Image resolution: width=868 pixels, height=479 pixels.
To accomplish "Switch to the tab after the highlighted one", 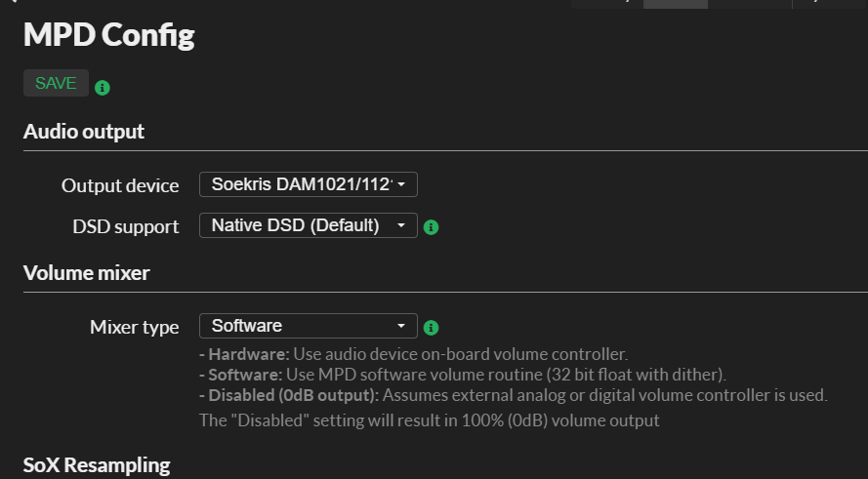I will (x=750, y=4).
